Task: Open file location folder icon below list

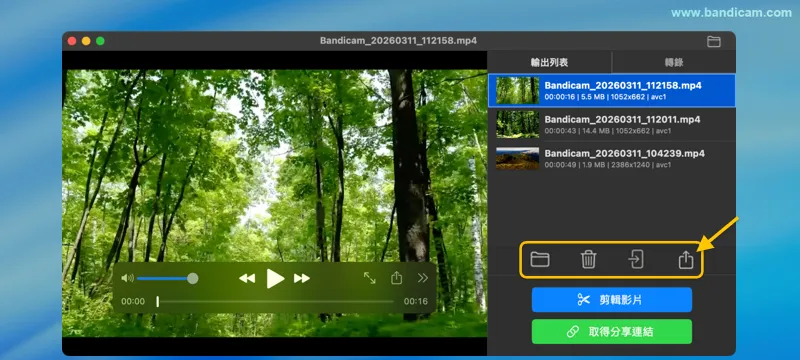Action: [x=540, y=260]
